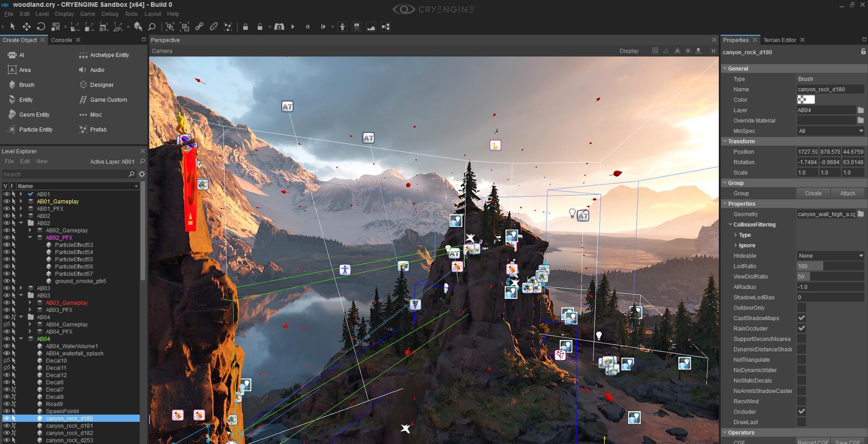Image resolution: width=868 pixels, height=444 pixels.
Task: Choose Archetype Entity in Create Object
Action: 104,55
